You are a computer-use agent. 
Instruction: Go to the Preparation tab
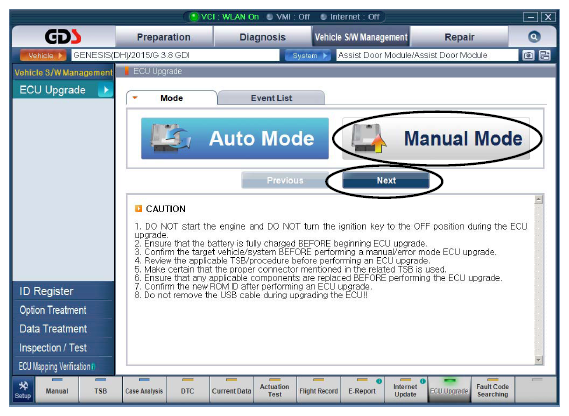click(x=164, y=37)
